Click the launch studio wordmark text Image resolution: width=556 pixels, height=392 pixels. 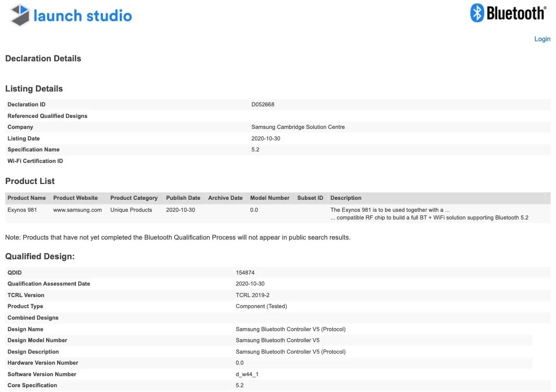[x=82, y=16]
